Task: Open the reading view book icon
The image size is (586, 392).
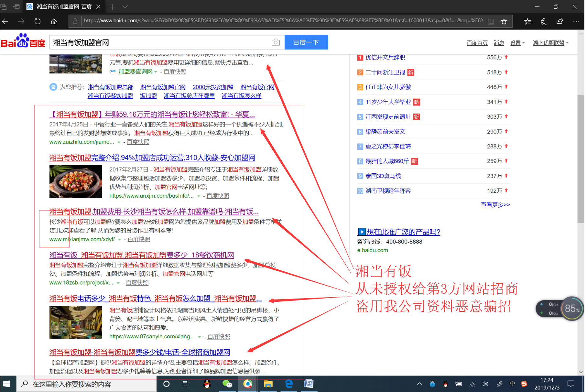Action: (x=491, y=21)
